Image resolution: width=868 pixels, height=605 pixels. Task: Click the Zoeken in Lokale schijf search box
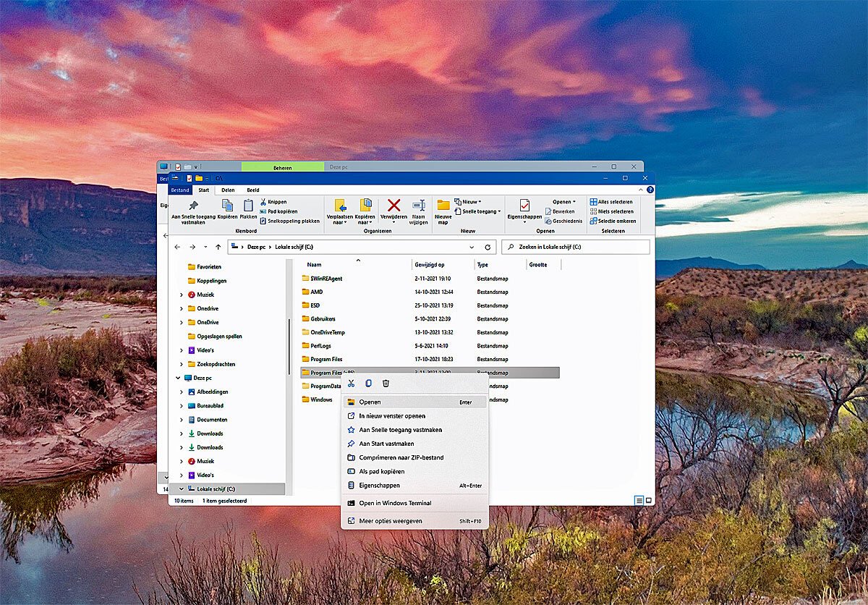click(x=579, y=247)
